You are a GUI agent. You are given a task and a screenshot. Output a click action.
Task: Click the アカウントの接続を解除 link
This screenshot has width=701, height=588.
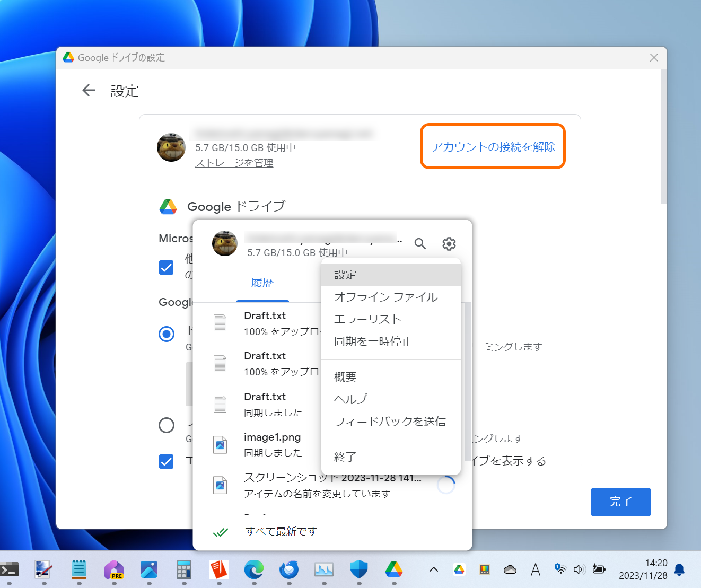pos(493,146)
